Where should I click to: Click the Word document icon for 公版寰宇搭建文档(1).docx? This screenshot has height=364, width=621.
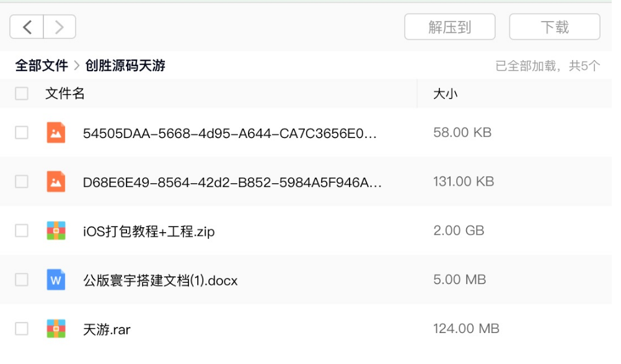click(56, 279)
